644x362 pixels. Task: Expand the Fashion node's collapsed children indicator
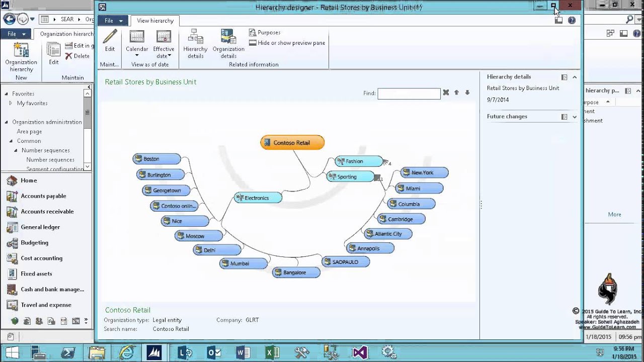coord(386,162)
